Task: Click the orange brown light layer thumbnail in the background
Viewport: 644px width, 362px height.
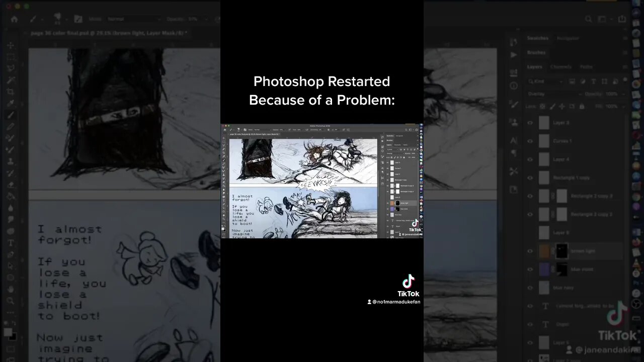Action: tap(544, 251)
